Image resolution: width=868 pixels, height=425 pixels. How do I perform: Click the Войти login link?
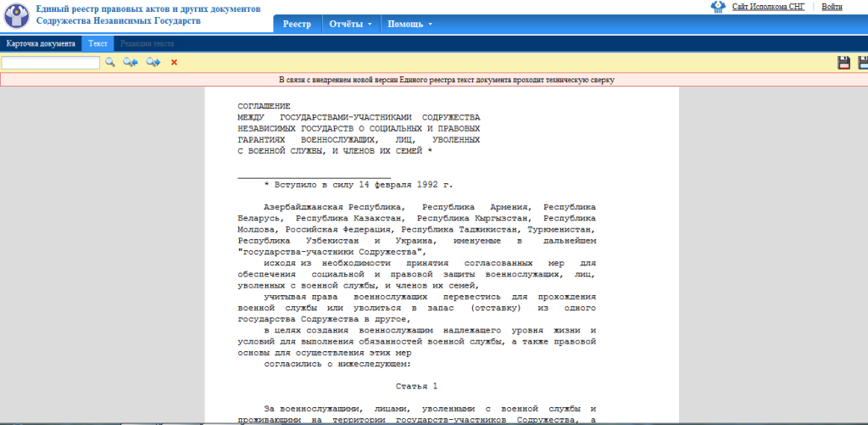point(832,7)
